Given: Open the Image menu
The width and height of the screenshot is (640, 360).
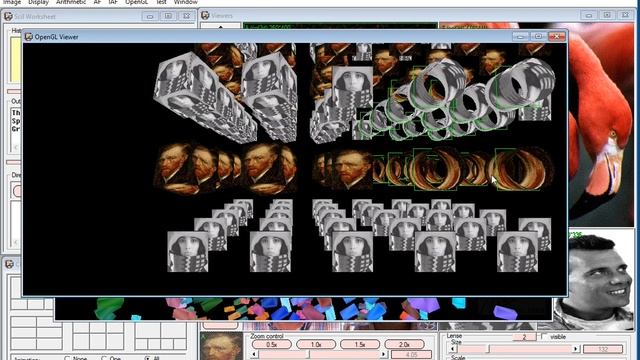Looking at the screenshot, I should click(12, 2).
